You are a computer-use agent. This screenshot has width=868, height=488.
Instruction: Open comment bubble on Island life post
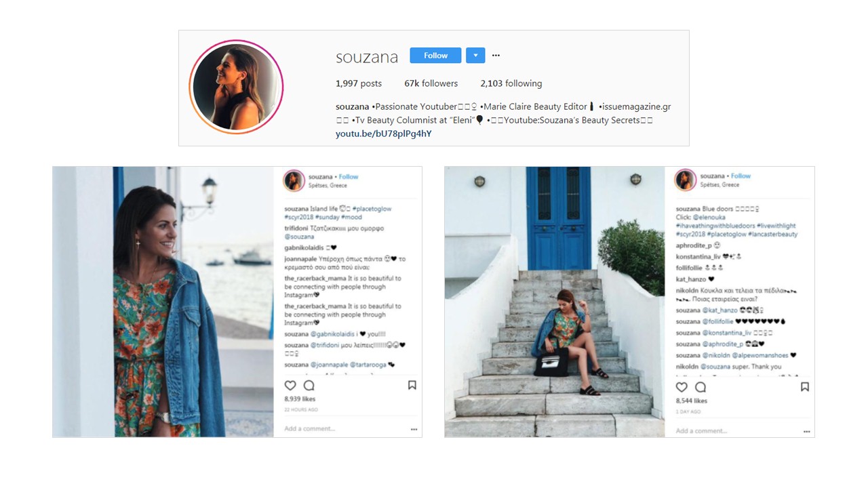[x=309, y=386]
